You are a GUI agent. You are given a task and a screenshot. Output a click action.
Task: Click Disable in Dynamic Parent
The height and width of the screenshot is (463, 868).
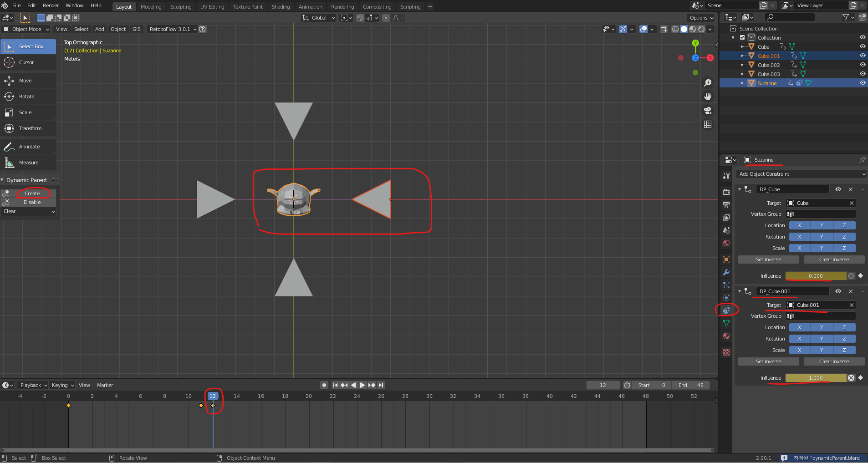tap(32, 202)
